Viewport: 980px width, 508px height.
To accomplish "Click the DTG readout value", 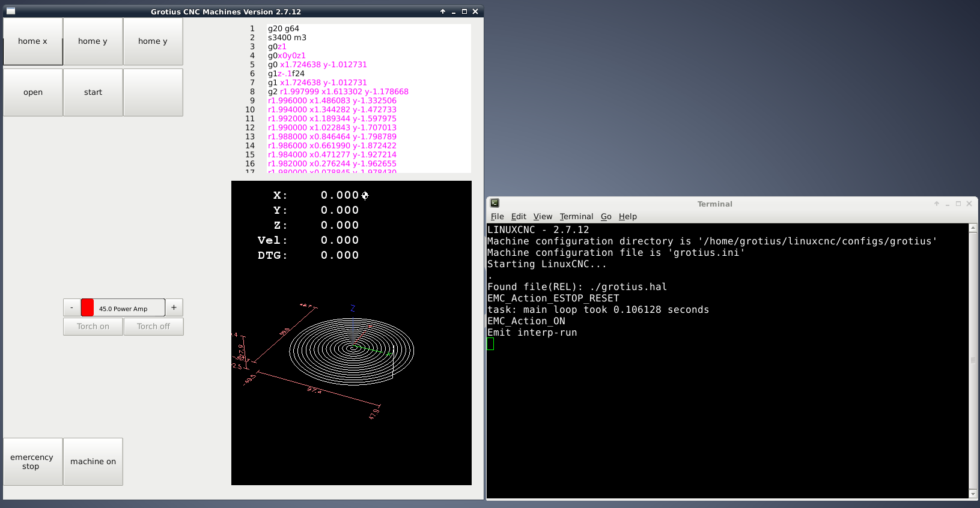I will [x=339, y=255].
